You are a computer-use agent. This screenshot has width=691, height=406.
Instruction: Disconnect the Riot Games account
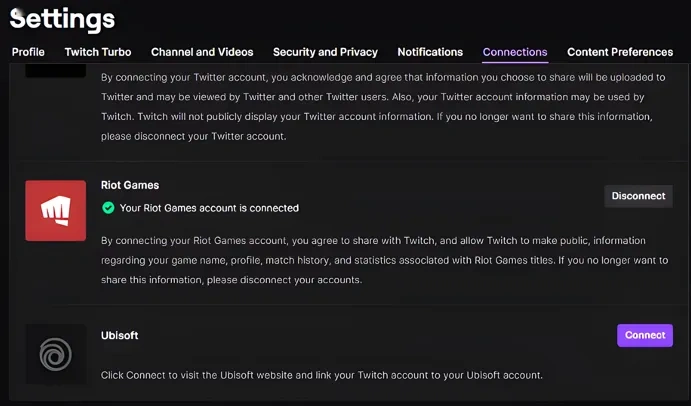[638, 196]
